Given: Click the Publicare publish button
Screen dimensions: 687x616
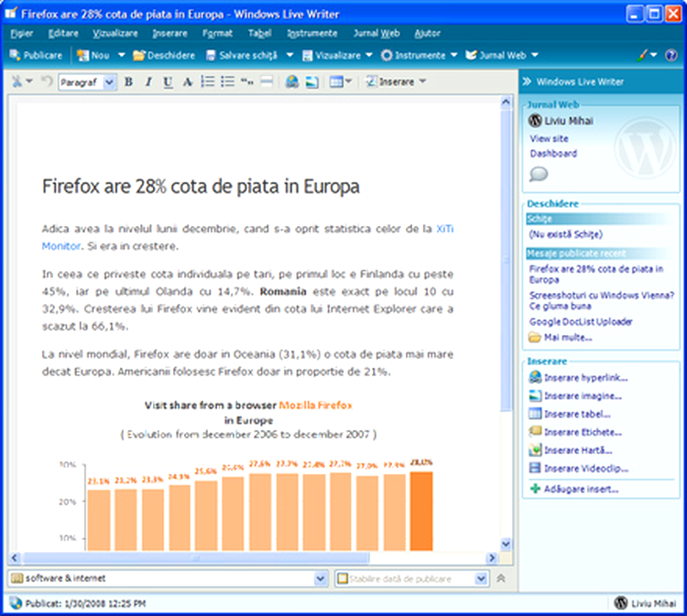Looking at the screenshot, I should click(x=36, y=55).
